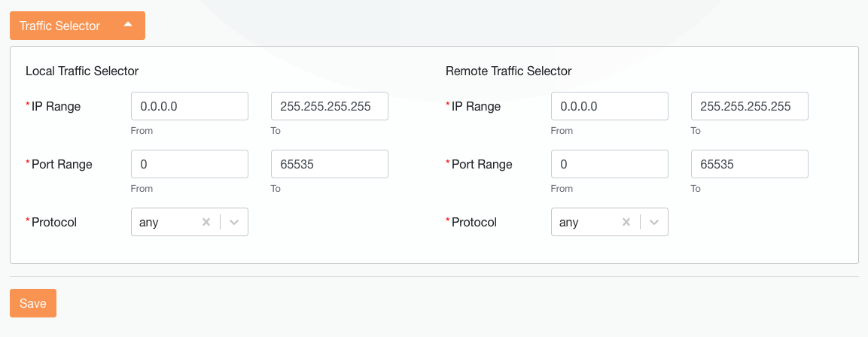This screenshot has width=868, height=337.
Task: Clear the Remote Protocol selection with X
Action: pyautogui.click(x=626, y=222)
